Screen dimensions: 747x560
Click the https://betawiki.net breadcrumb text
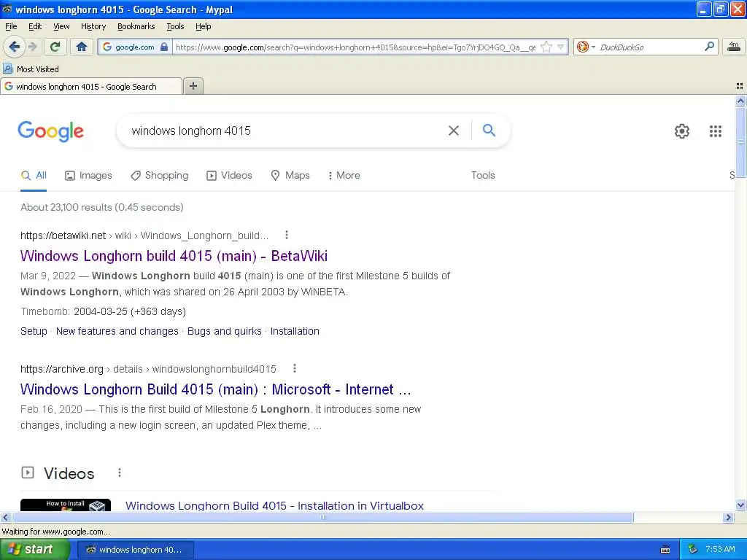(63, 236)
